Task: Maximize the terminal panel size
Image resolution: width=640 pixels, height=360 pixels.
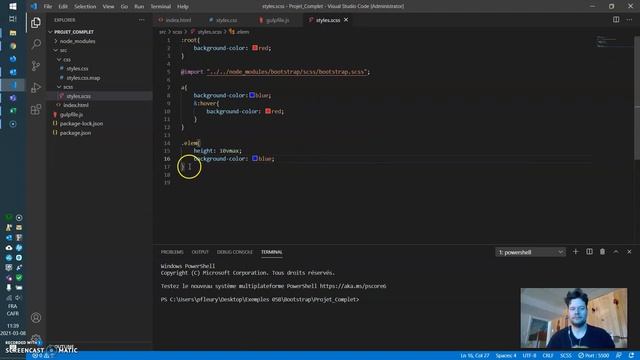Action: coord(616,252)
